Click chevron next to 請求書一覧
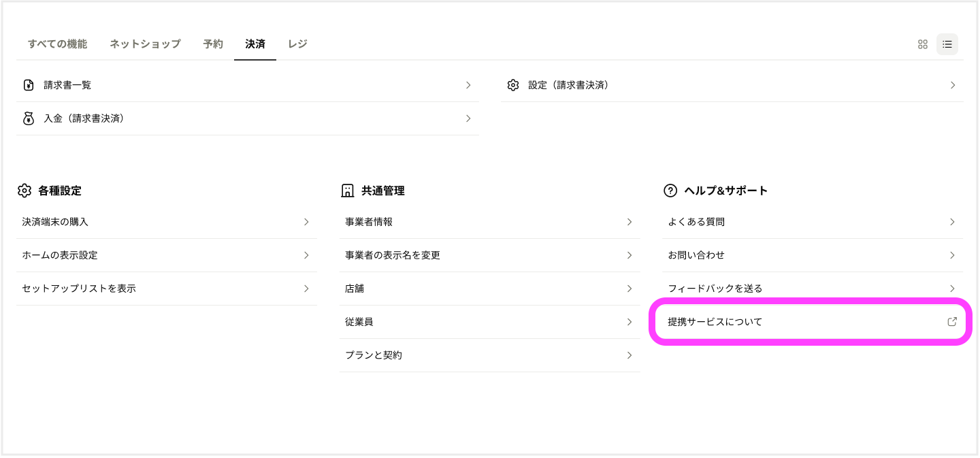 point(468,85)
